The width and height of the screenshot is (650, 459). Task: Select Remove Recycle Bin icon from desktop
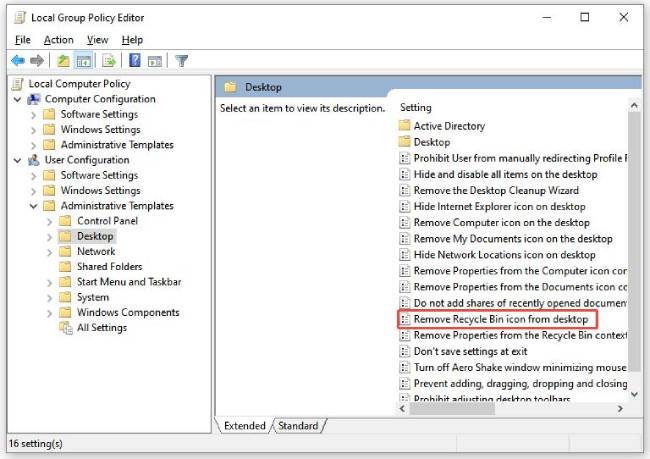pos(501,319)
